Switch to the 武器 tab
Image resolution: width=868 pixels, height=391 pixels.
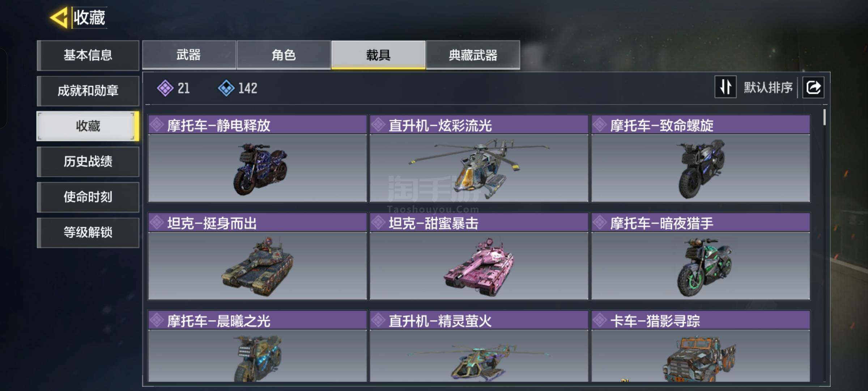(189, 55)
